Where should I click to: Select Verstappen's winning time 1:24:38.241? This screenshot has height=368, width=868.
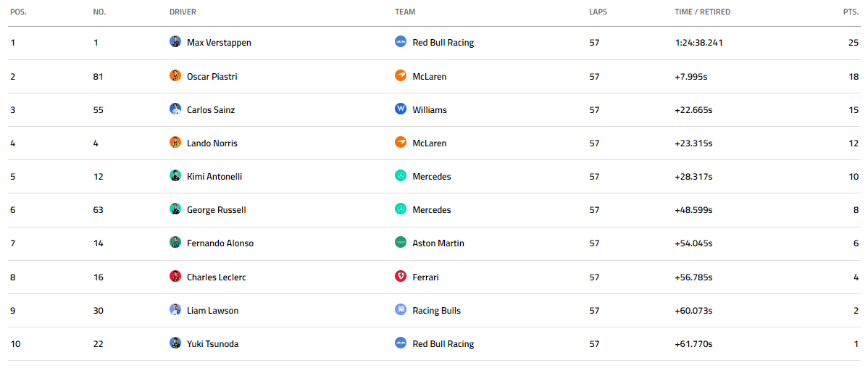698,43
